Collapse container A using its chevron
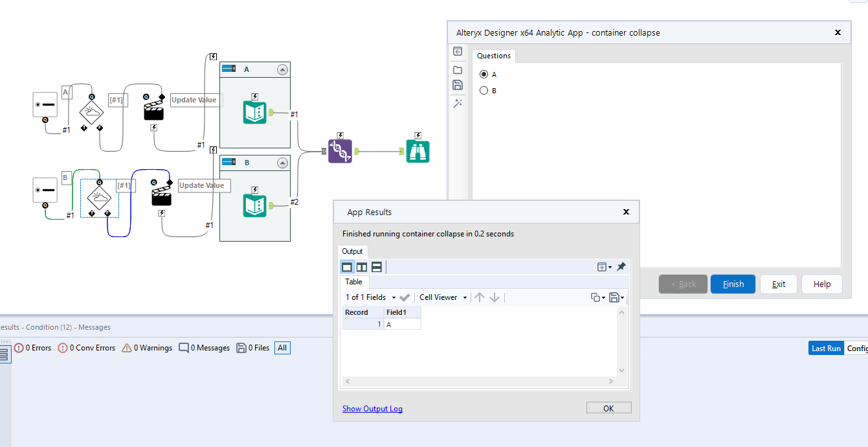868x447 pixels. (x=282, y=69)
